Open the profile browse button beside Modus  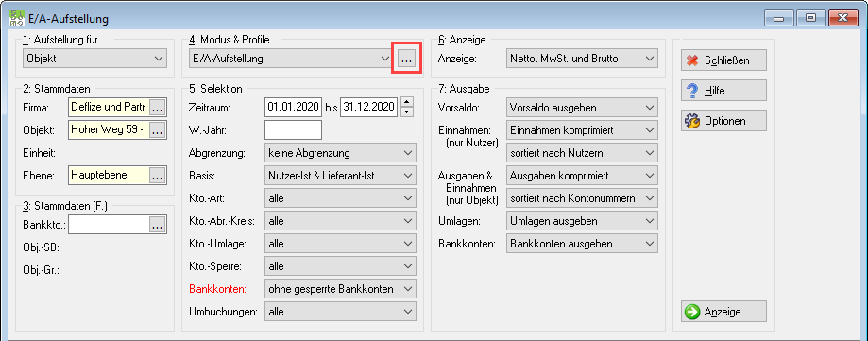[x=407, y=59]
